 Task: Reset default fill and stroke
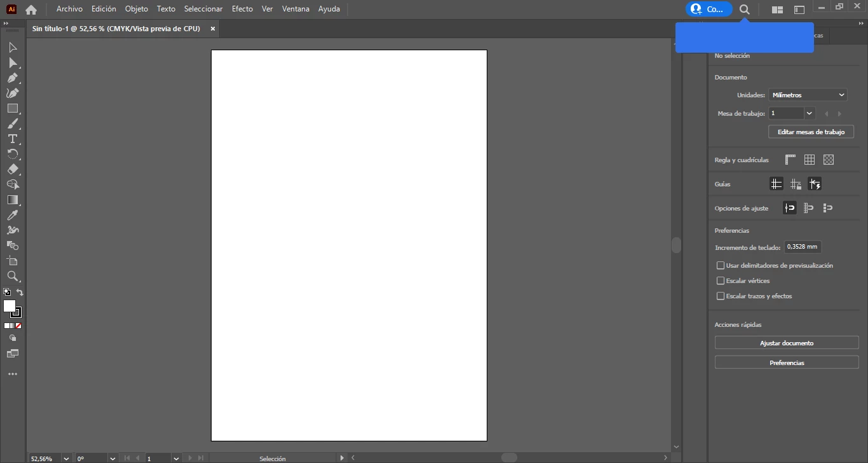7,293
